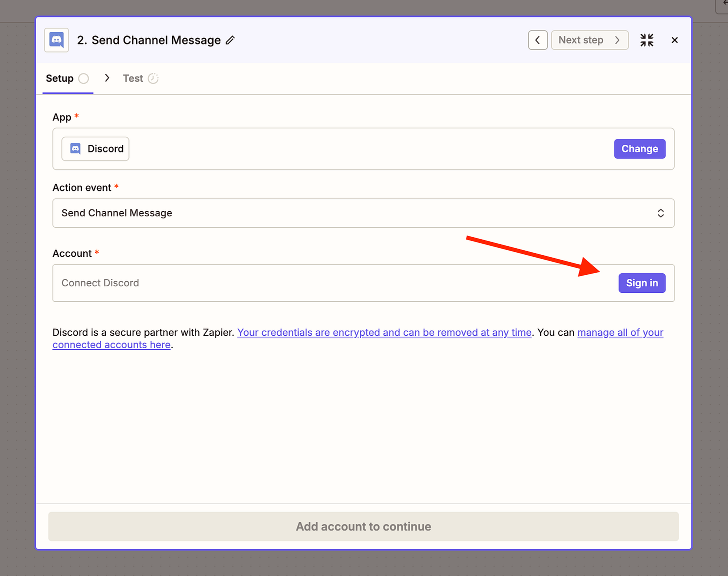The height and width of the screenshot is (576, 728).
Task: Open the Setup tab
Action: point(67,78)
